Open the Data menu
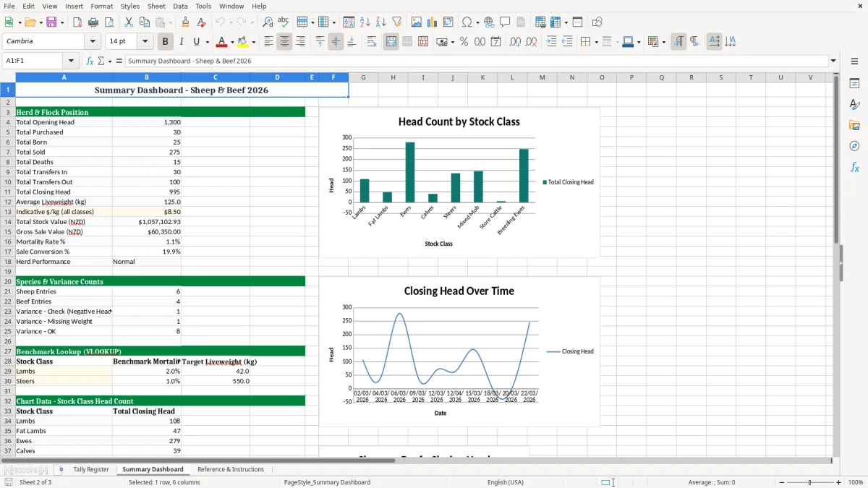 coord(180,6)
